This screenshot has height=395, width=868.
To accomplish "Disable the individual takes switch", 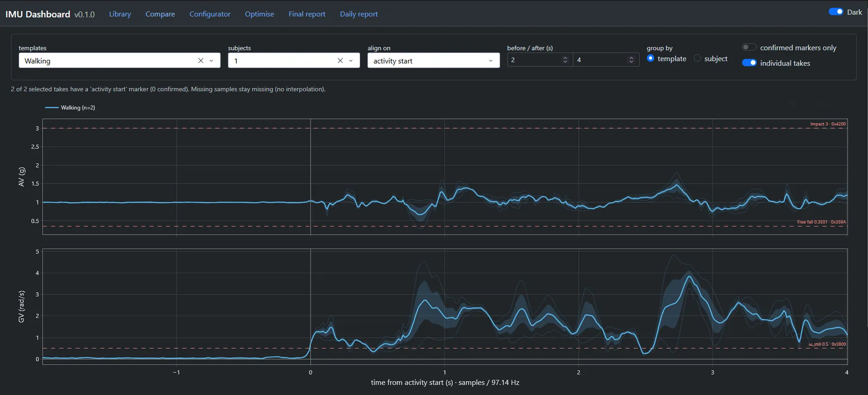I will coord(749,63).
